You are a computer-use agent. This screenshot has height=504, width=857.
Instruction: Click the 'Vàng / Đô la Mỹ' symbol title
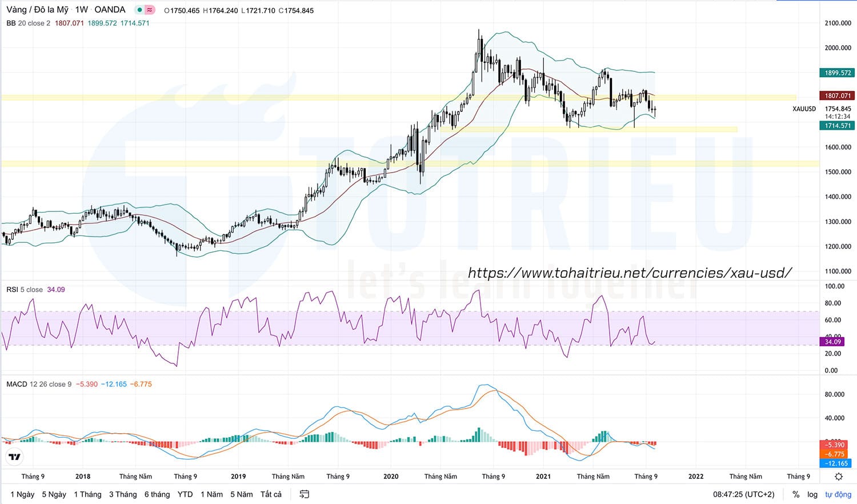coord(37,10)
